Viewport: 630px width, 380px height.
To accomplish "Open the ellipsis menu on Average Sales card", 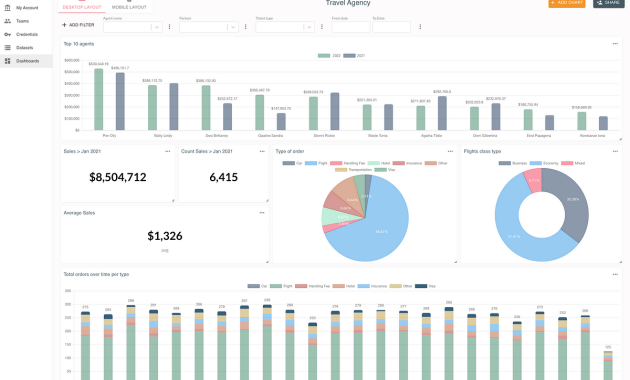I will [x=262, y=212].
